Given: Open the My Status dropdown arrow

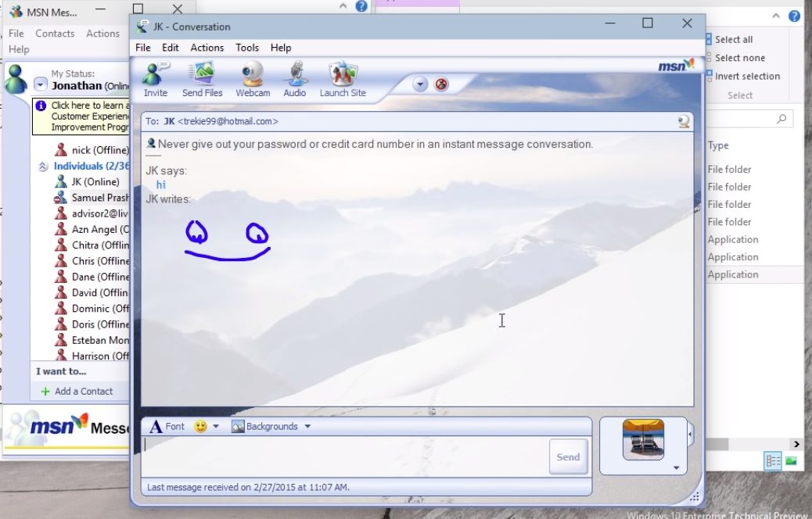Looking at the screenshot, I should pyautogui.click(x=41, y=84).
